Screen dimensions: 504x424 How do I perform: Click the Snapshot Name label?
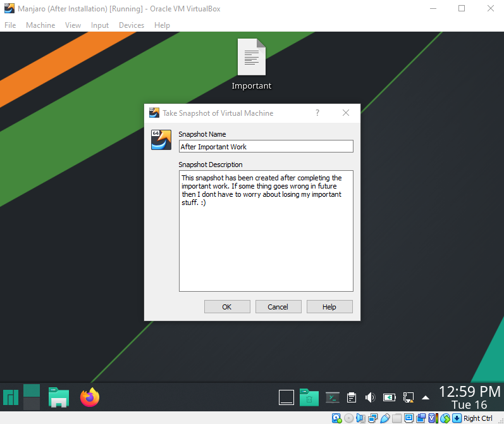pyautogui.click(x=202, y=134)
